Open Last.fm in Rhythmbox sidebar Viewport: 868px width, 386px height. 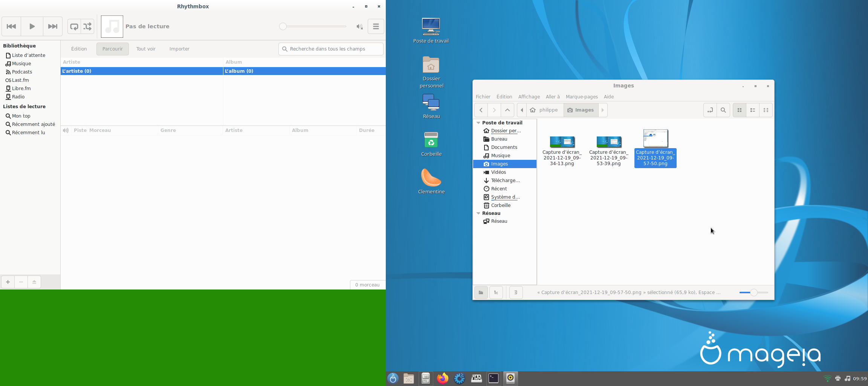pyautogui.click(x=20, y=80)
